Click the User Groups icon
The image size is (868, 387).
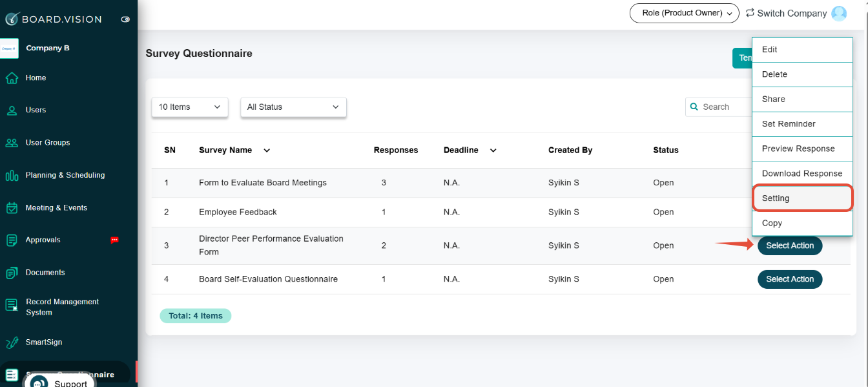click(12, 143)
